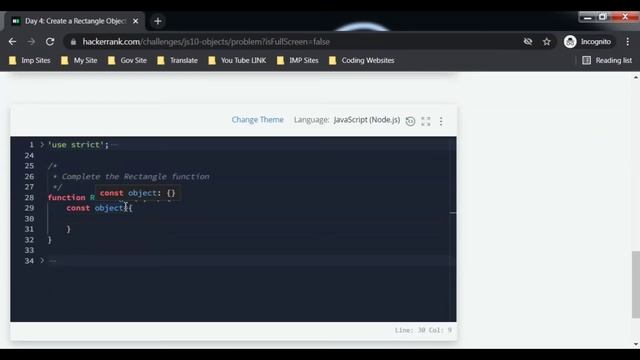640x360 pixels.
Task: Click the third-party cookie blocked eye icon
Action: (x=528, y=42)
